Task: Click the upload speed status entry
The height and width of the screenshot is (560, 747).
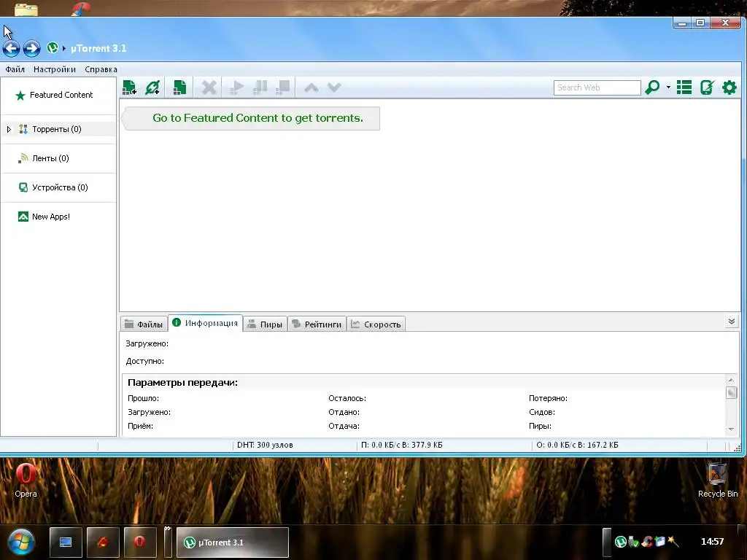Action: [x=578, y=446]
